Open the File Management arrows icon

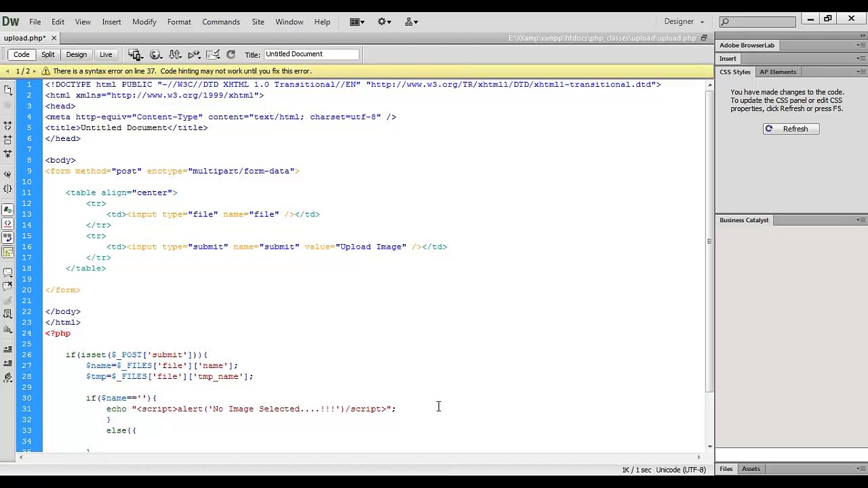point(175,54)
